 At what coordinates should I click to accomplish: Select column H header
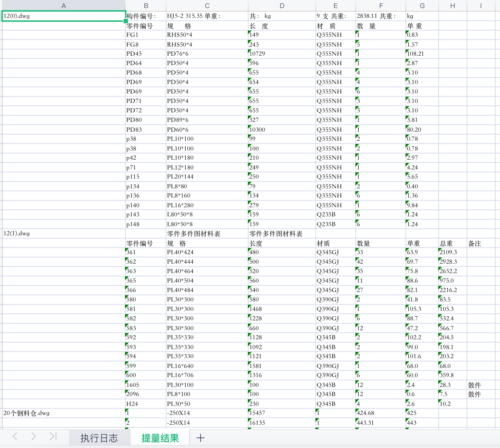452,6
